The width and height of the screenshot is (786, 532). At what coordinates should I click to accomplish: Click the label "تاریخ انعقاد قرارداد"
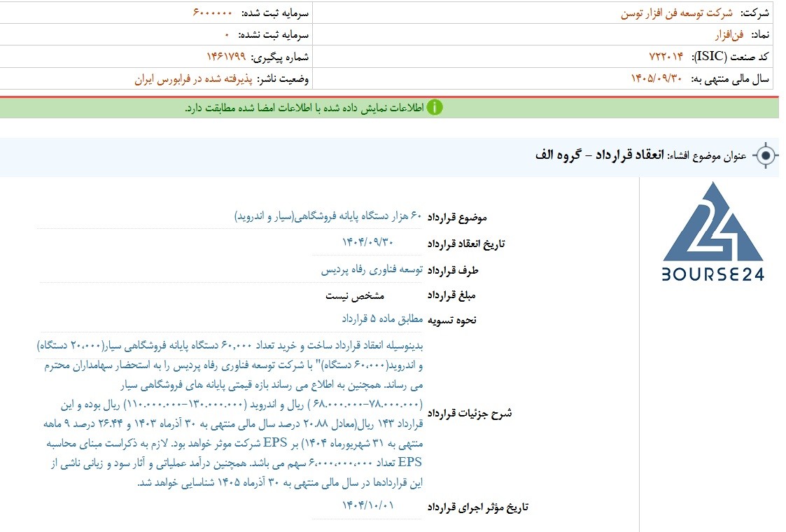466,244
